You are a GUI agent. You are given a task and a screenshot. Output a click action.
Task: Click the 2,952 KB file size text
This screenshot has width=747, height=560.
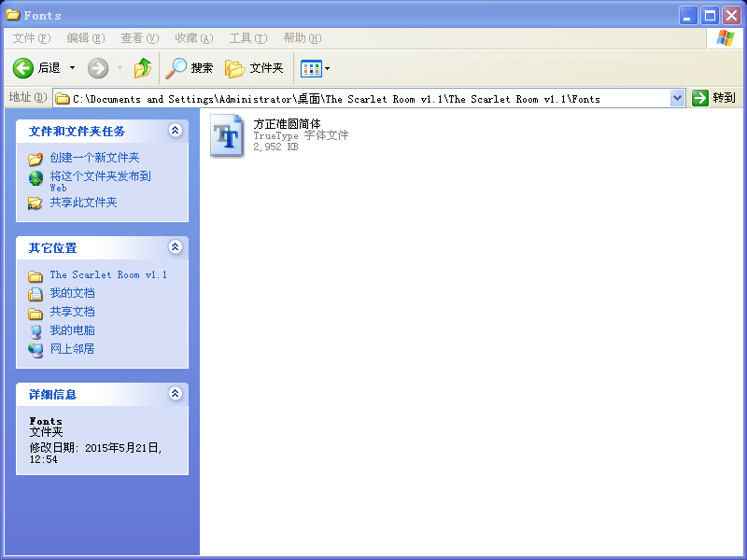(275, 147)
